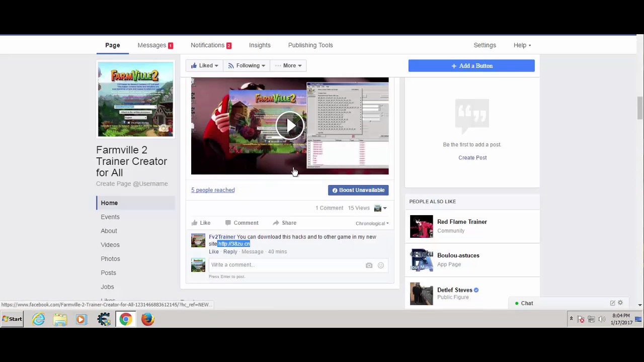Switch to Google Chrome in taskbar

click(125, 319)
